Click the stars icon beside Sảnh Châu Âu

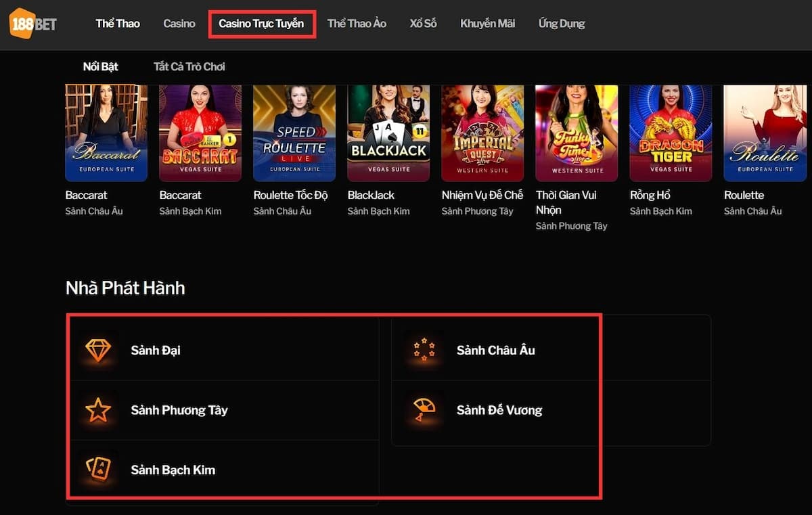tap(424, 350)
